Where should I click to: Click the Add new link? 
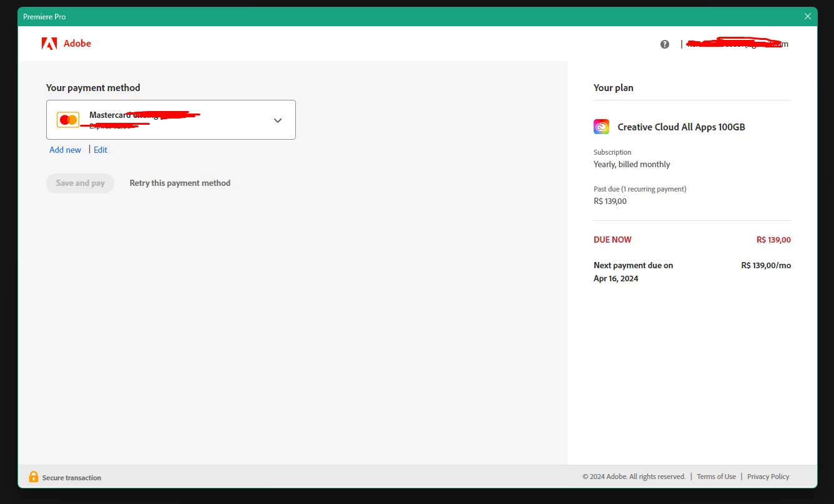click(x=66, y=150)
